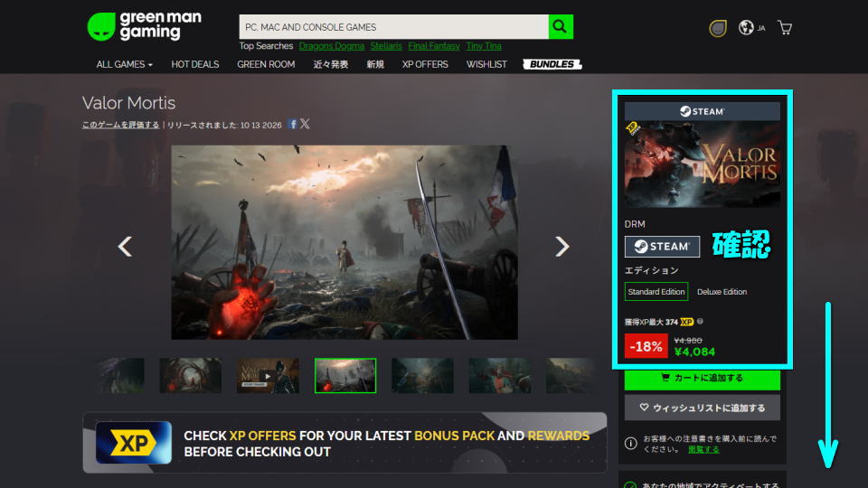Select the Deluxe Edition option
The image size is (868, 488).
click(722, 292)
